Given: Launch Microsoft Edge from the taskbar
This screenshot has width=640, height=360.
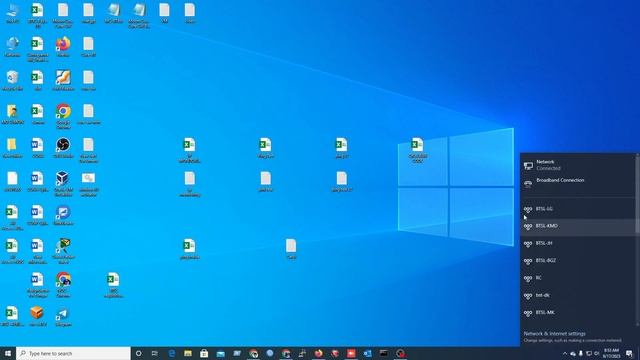Looking at the screenshot, I should click(171, 353).
